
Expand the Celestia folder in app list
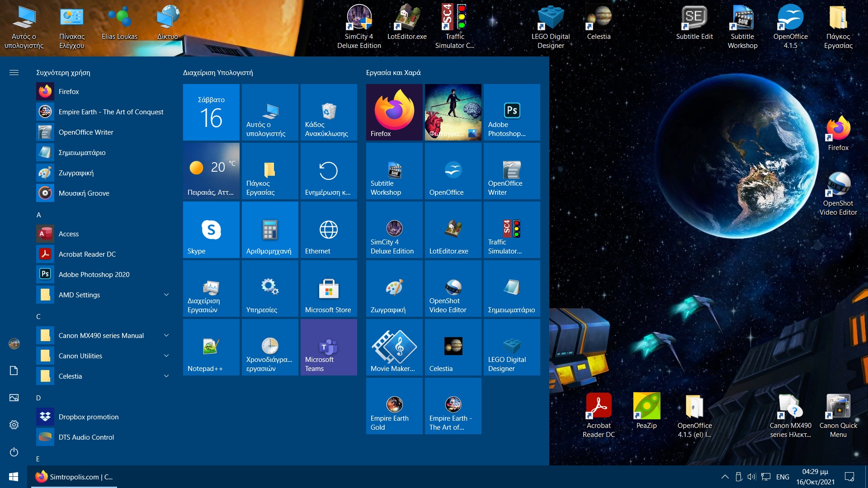[104, 376]
